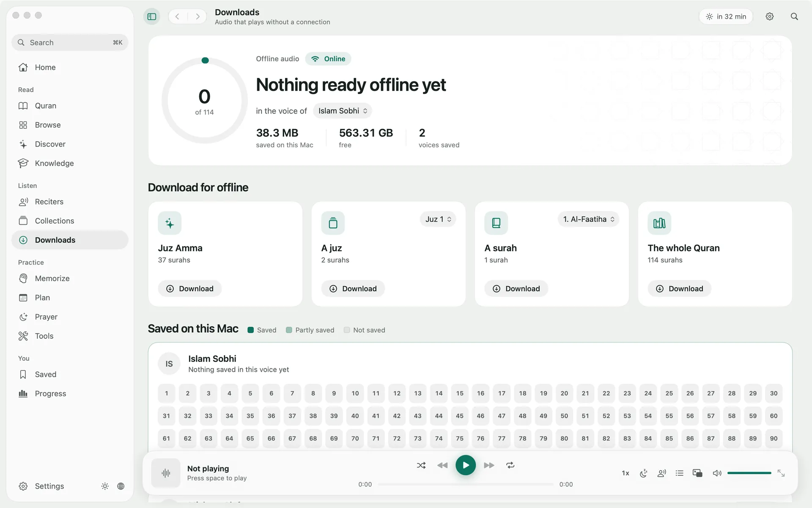Open the sleep timer moon icon

(644, 473)
